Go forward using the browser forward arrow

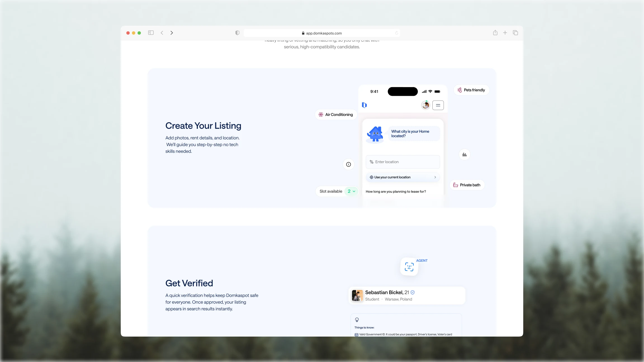tap(172, 33)
